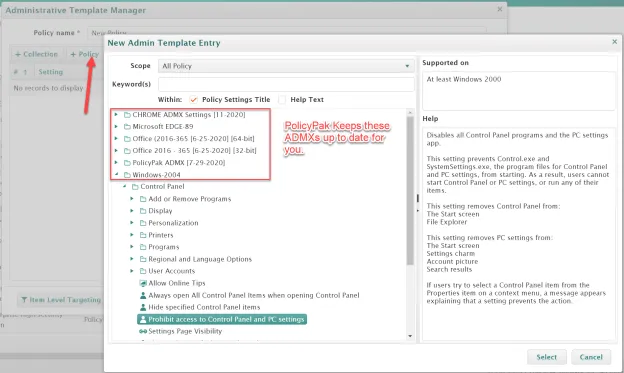Click the policy tree vertical scrollbar thumb
The width and height of the screenshot is (624, 373).
click(x=410, y=191)
